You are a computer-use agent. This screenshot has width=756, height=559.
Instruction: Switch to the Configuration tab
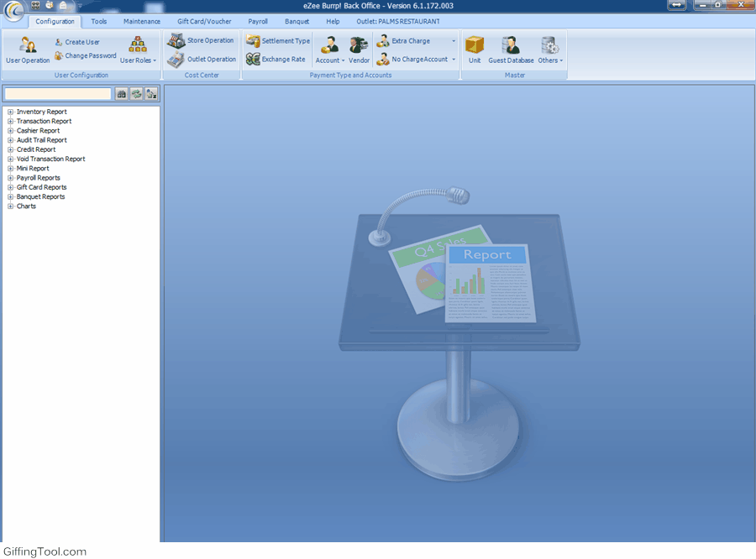point(55,21)
